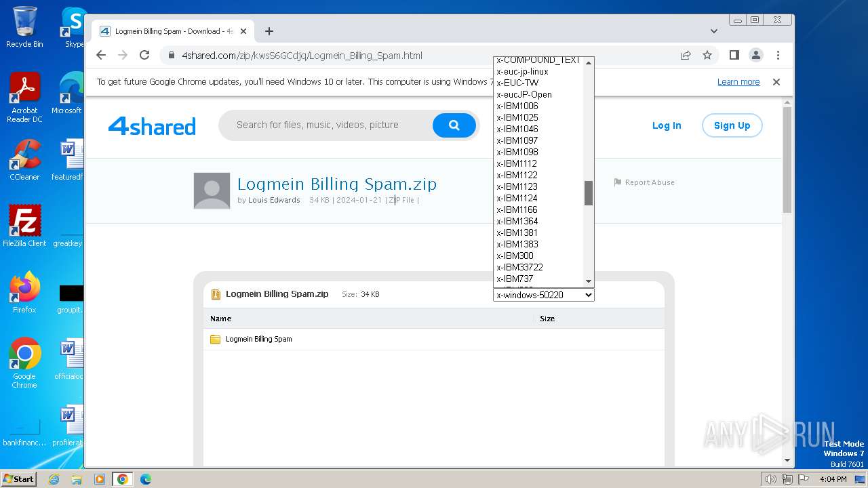This screenshot has height=488, width=868.
Task: Click the encoding list scrollbar thumb
Action: point(589,193)
